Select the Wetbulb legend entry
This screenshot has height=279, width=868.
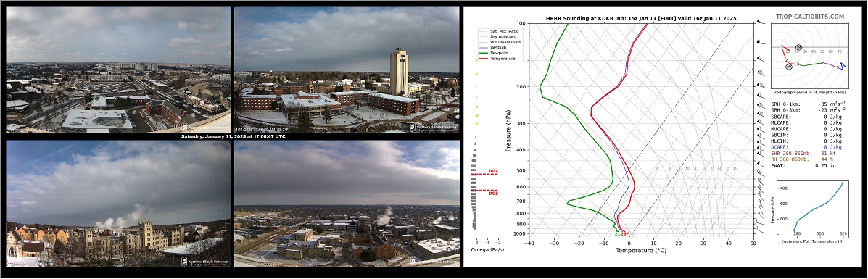(496, 48)
